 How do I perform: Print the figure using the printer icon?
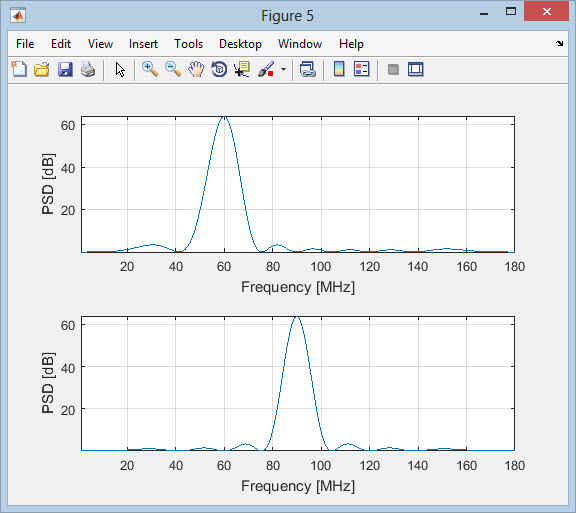point(88,69)
